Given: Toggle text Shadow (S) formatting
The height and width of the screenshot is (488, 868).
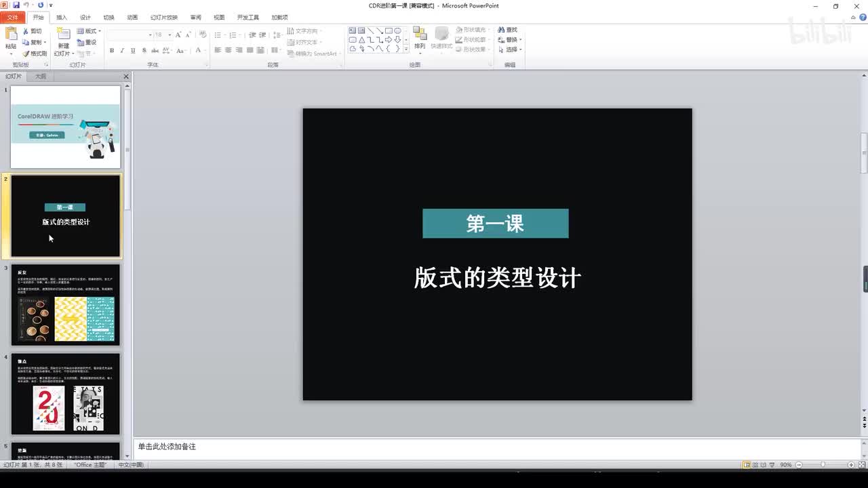Looking at the screenshot, I should (x=144, y=50).
